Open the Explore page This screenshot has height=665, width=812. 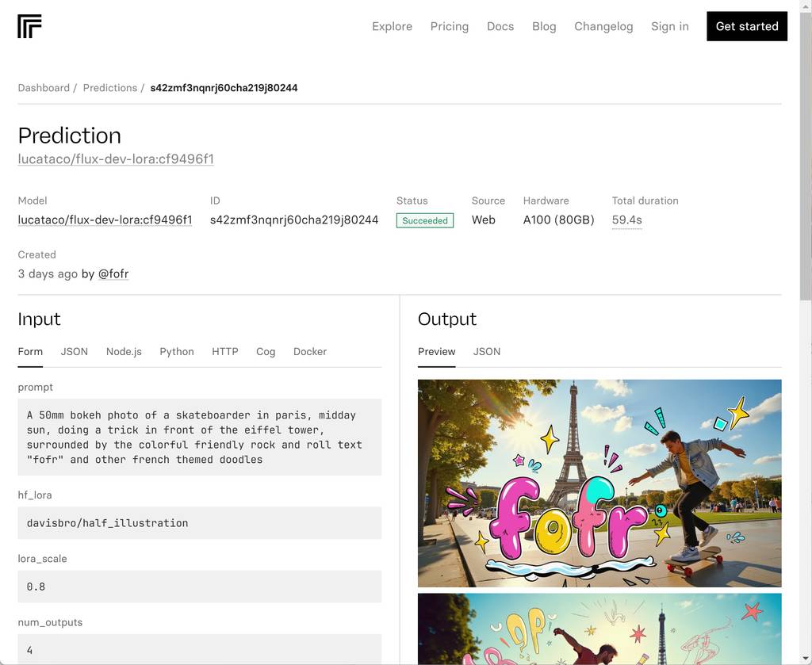coord(392,26)
